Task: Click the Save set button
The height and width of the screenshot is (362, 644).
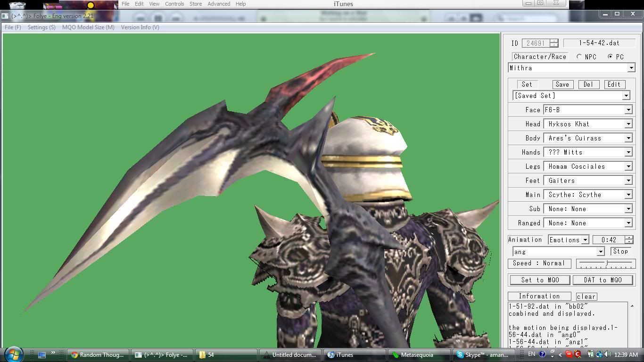Action: [x=562, y=84]
